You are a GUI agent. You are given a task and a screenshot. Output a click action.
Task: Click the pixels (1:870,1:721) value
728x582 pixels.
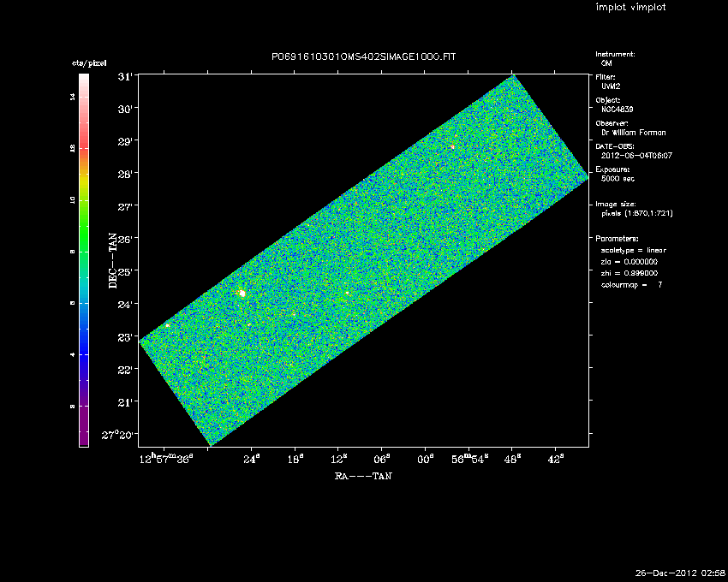(637, 213)
